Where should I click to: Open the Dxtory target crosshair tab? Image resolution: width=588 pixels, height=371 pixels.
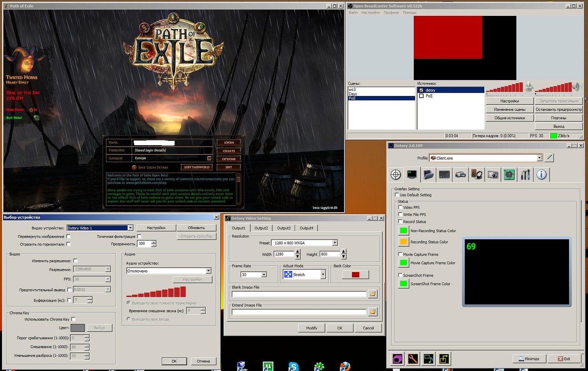tap(396, 175)
